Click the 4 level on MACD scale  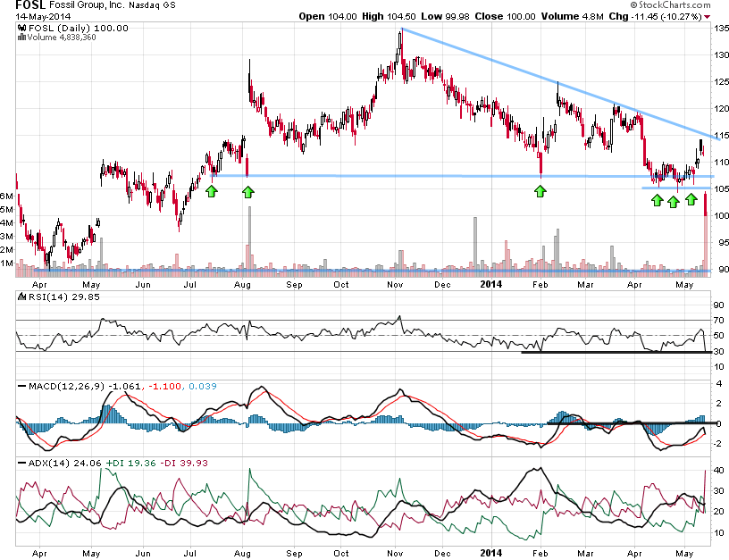point(719,384)
